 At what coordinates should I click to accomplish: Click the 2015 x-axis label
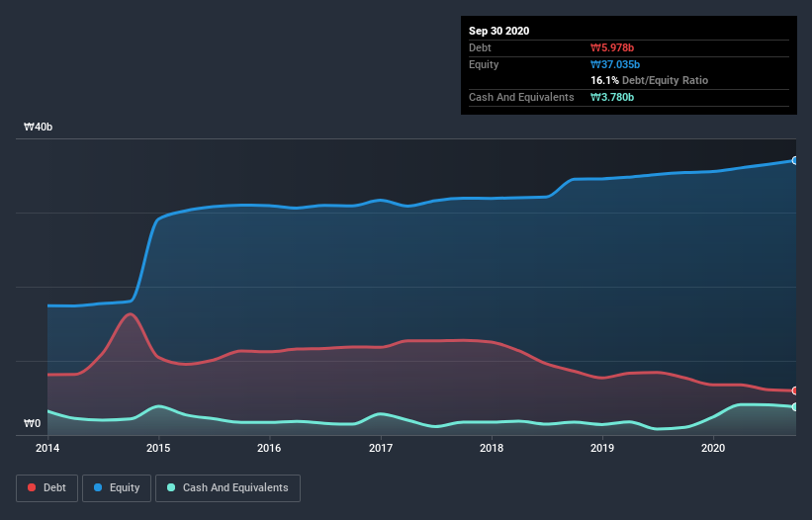(158, 448)
